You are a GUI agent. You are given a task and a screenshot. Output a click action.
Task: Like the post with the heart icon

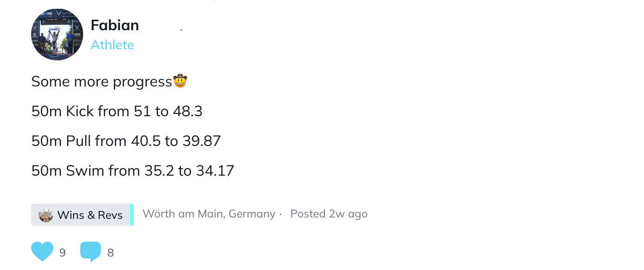tap(42, 251)
